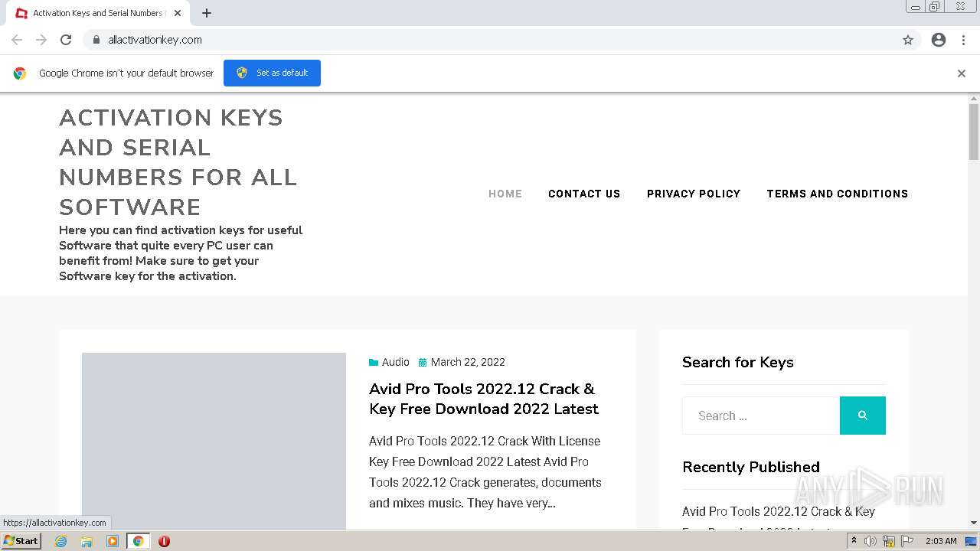This screenshot has width=980, height=551.
Task: Click the network tray icon
Action: tap(889, 541)
